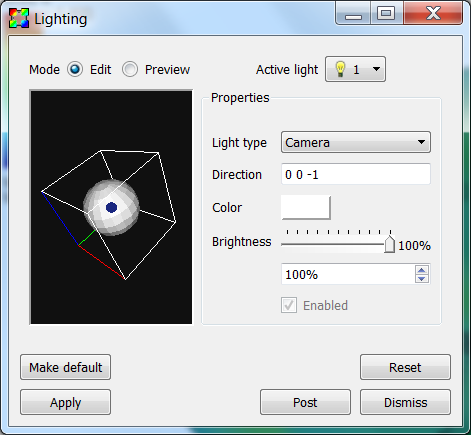
Task: Click the Post button
Action: 305,402
